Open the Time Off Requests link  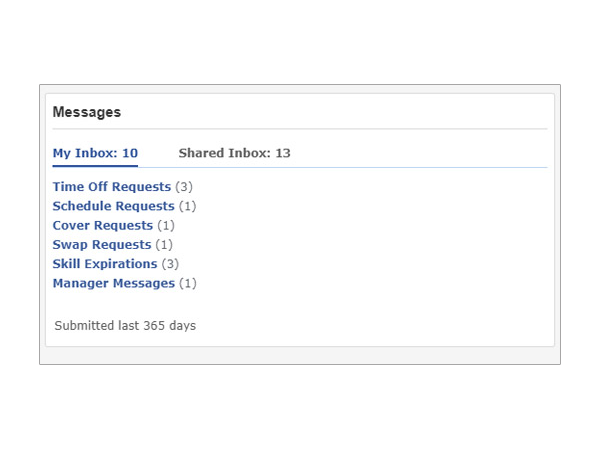112,187
